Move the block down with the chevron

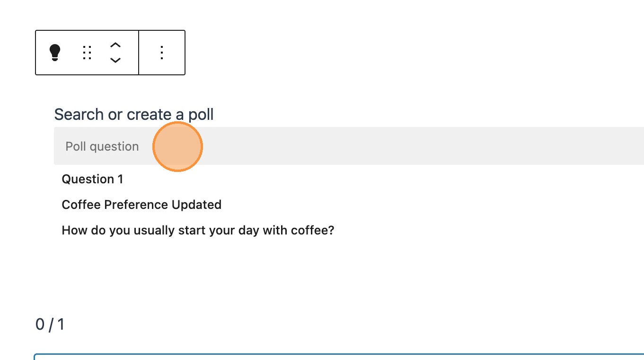coord(115,60)
